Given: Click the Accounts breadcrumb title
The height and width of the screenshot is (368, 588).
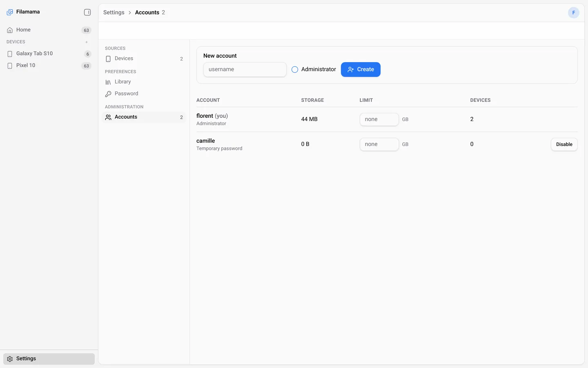Looking at the screenshot, I should 147,12.
